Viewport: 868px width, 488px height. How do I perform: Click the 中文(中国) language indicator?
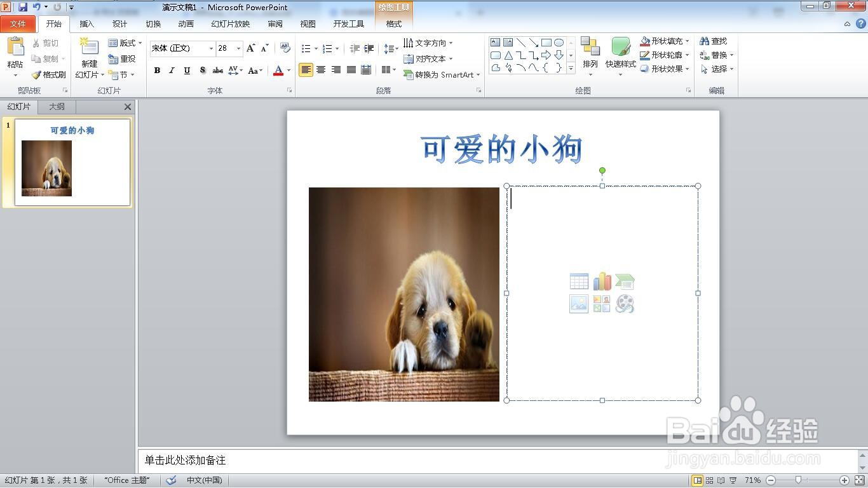point(204,480)
